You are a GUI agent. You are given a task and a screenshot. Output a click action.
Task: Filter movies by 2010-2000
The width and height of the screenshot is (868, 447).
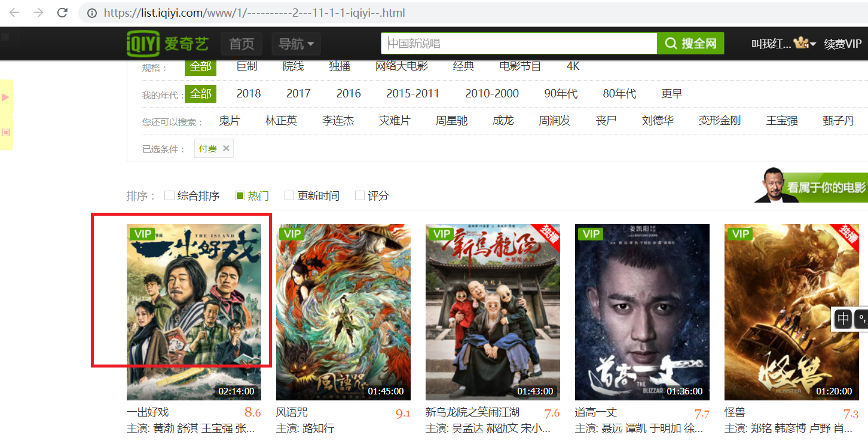pyautogui.click(x=492, y=94)
